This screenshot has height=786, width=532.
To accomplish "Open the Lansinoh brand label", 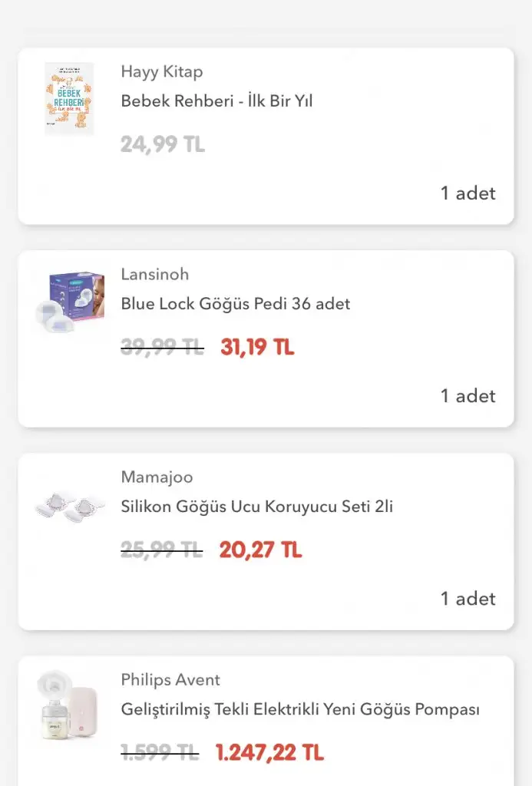I will pyautogui.click(x=154, y=275).
